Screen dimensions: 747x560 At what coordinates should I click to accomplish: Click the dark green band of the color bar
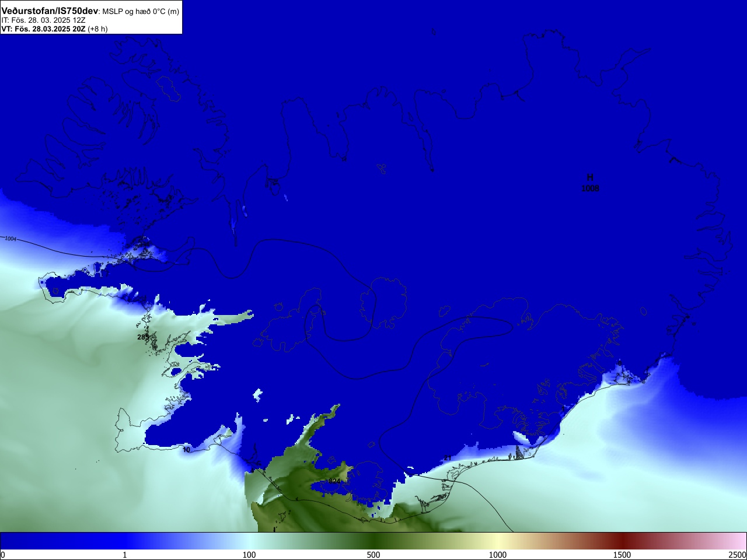(x=373, y=541)
